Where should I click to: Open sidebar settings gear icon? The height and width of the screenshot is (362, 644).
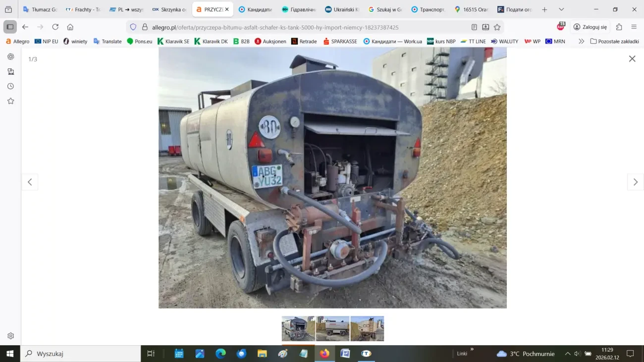[x=10, y=336]
